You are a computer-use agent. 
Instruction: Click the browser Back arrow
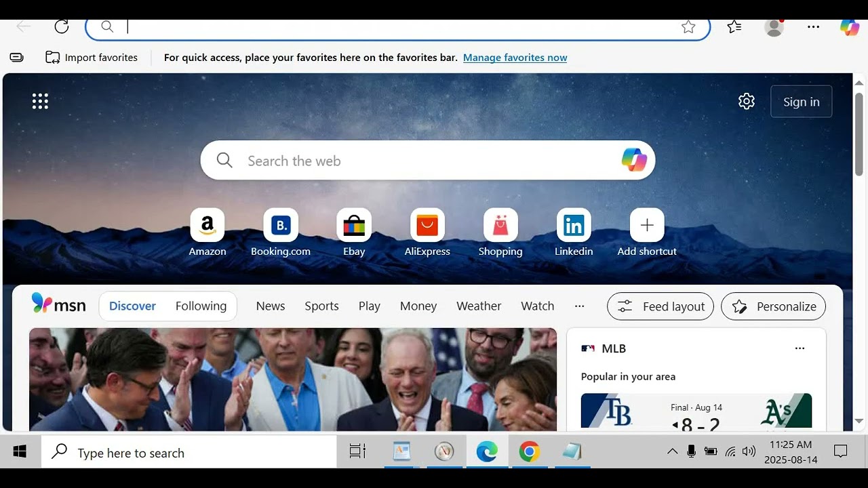[x=23, y=26]
